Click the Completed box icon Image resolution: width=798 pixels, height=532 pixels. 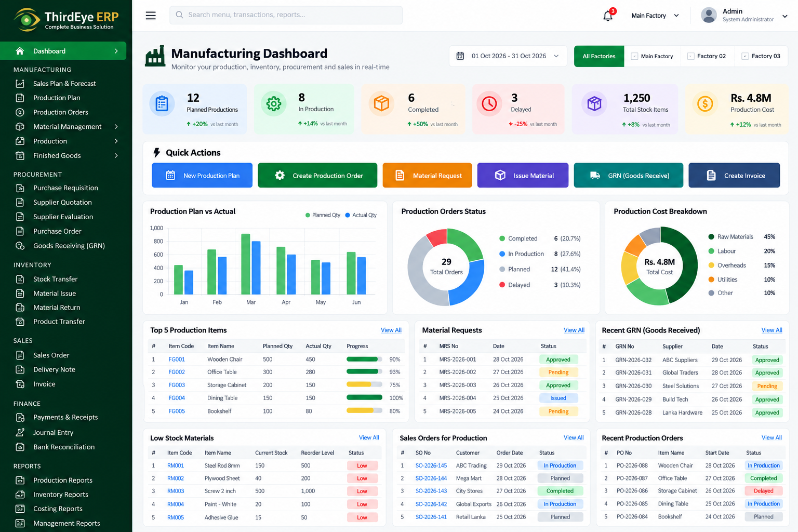point(382,103)
